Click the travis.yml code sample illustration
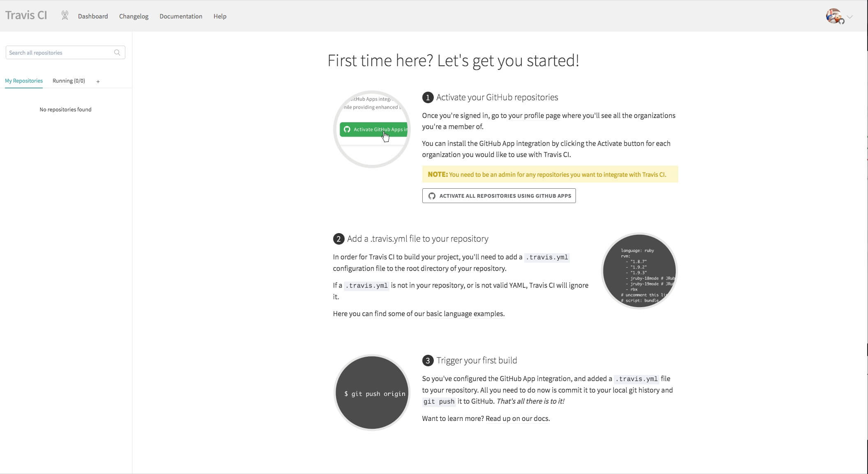Viewport: 868px width, 474px height. click(x=639, y=271)
